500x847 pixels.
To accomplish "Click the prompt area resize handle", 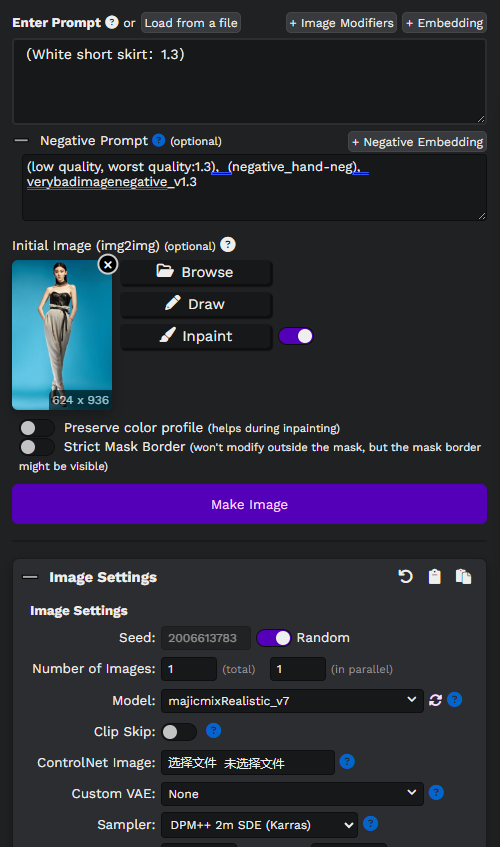I will 481,119.
